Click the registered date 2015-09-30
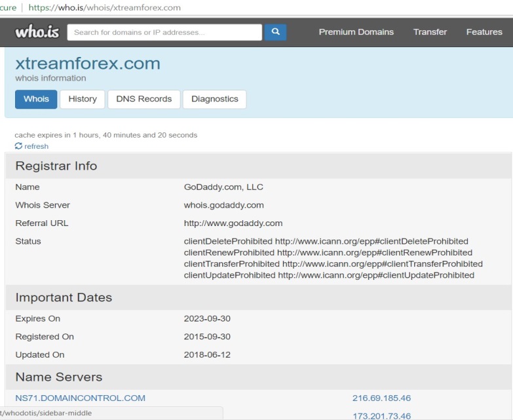The image size is (513, 420). coord(207,337)
